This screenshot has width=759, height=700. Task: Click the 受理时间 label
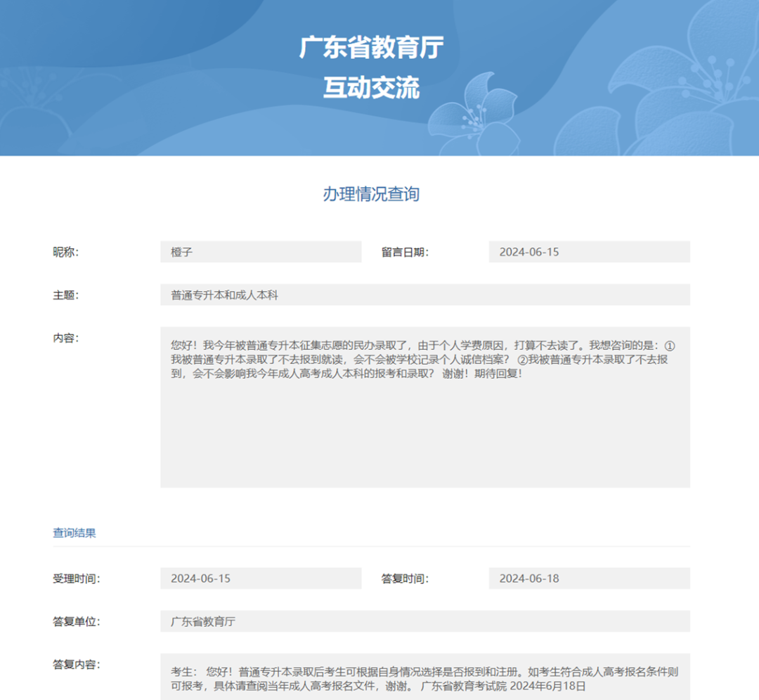coord(77,578)
